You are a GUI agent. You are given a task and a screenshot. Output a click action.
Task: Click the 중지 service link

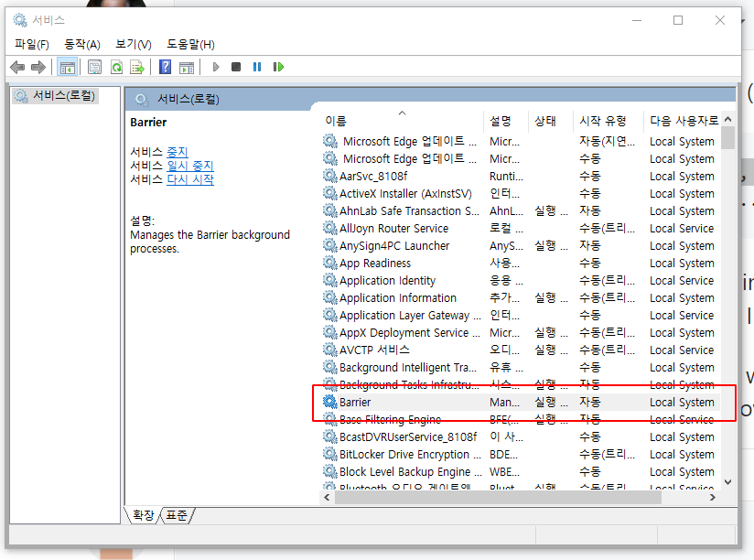click(178, 152)
